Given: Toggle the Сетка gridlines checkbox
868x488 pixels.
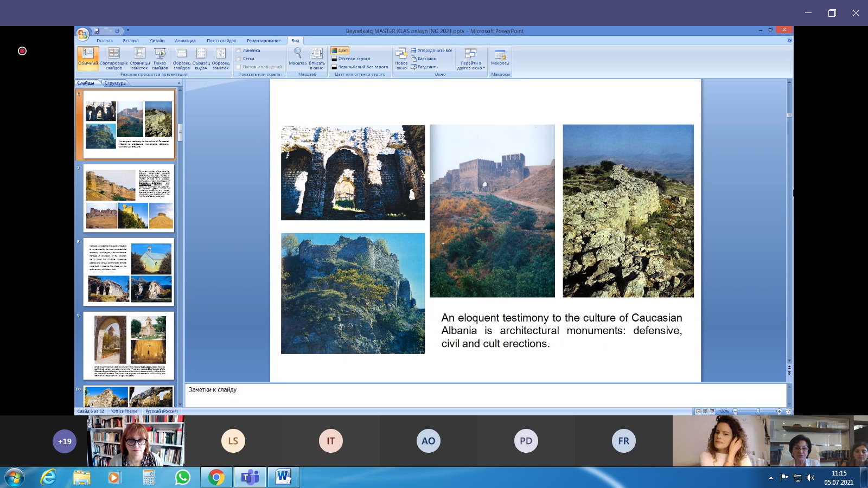Looking at the screenshot, I should [x=239, y=59].
